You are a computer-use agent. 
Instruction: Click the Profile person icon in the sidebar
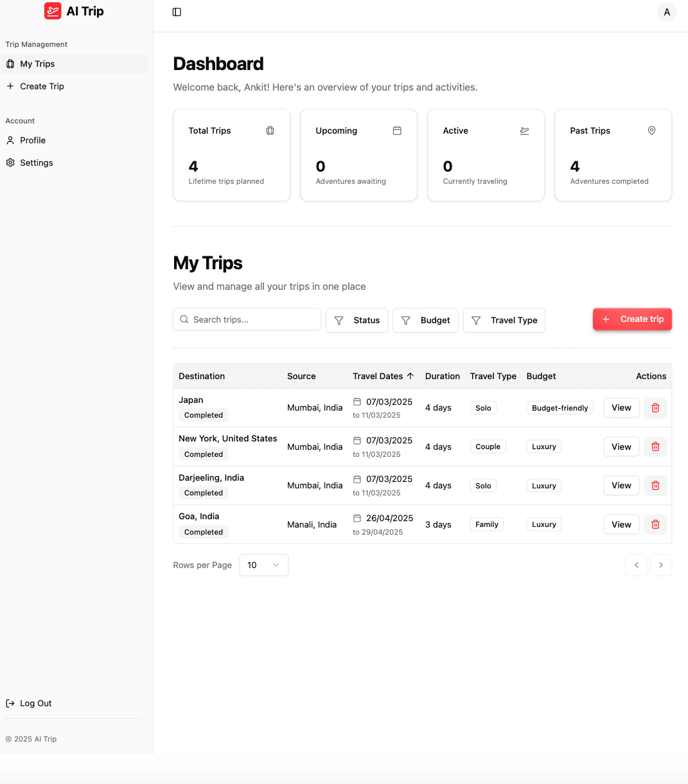(x=10, y=140)
